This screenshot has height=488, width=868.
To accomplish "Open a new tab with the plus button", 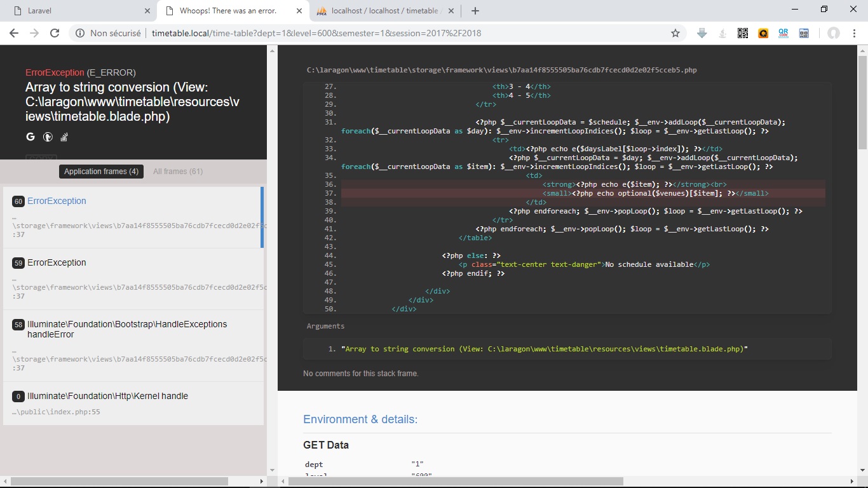I will click(x=476, y=10).
